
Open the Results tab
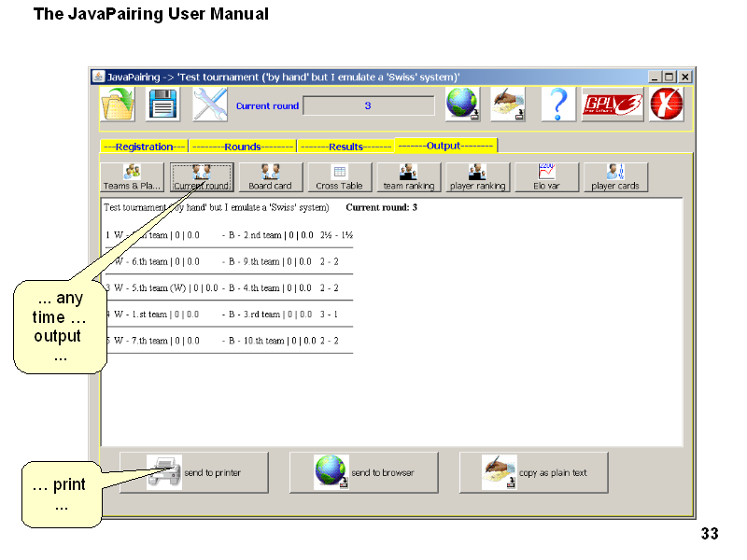(345, 147)
